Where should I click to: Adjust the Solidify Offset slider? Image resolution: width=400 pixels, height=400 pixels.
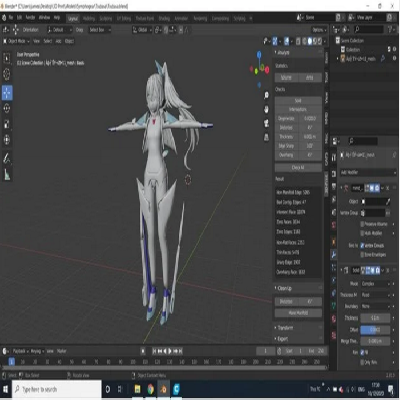click(x=375, y=330)
